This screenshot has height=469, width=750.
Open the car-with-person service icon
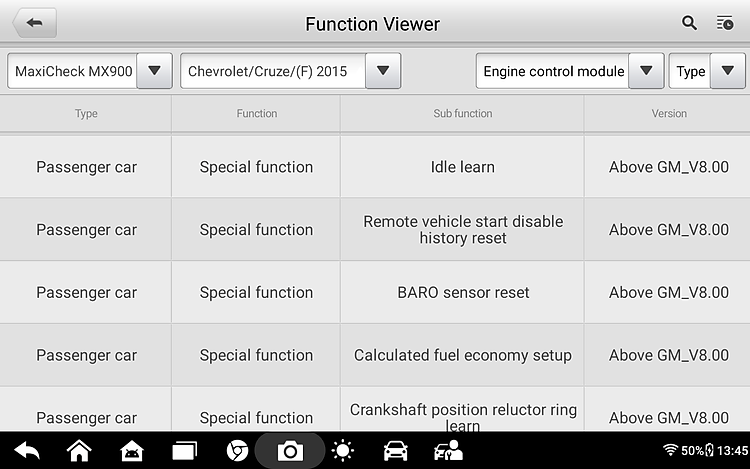tap(448, 451)
